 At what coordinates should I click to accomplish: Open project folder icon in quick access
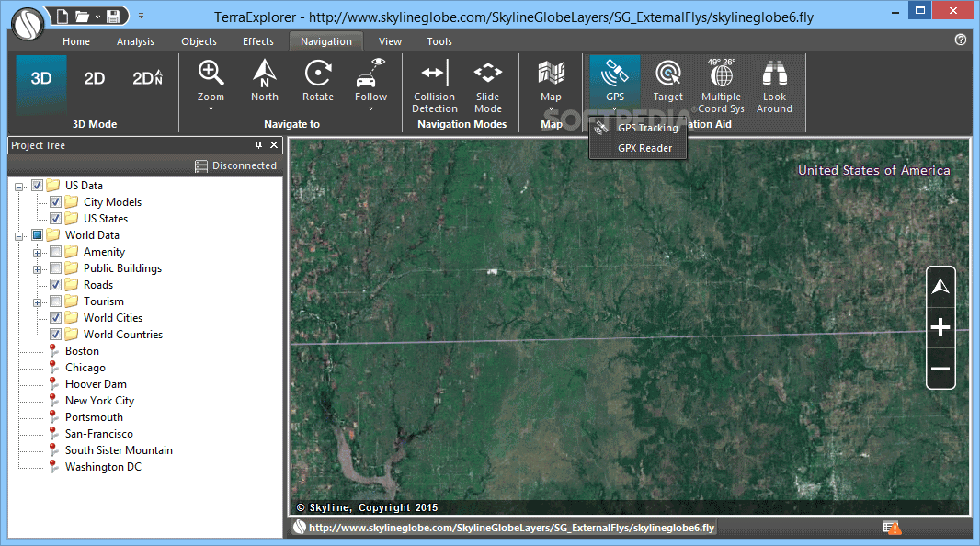(x=82, y=17)
